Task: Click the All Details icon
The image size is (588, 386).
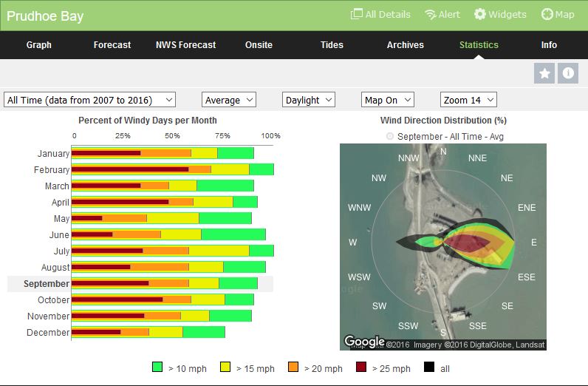Action: click(x=357, y=15)
